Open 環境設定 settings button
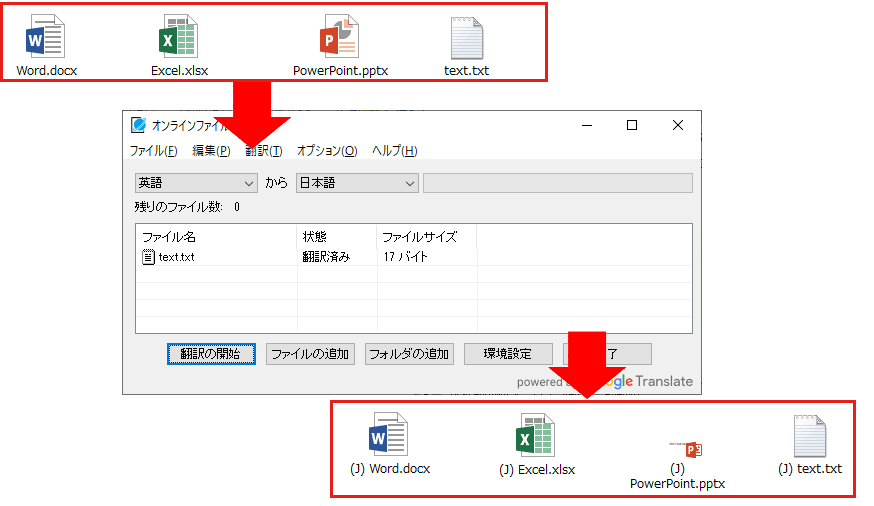Viewport: 874px width, 506px height. click(508, 354)
